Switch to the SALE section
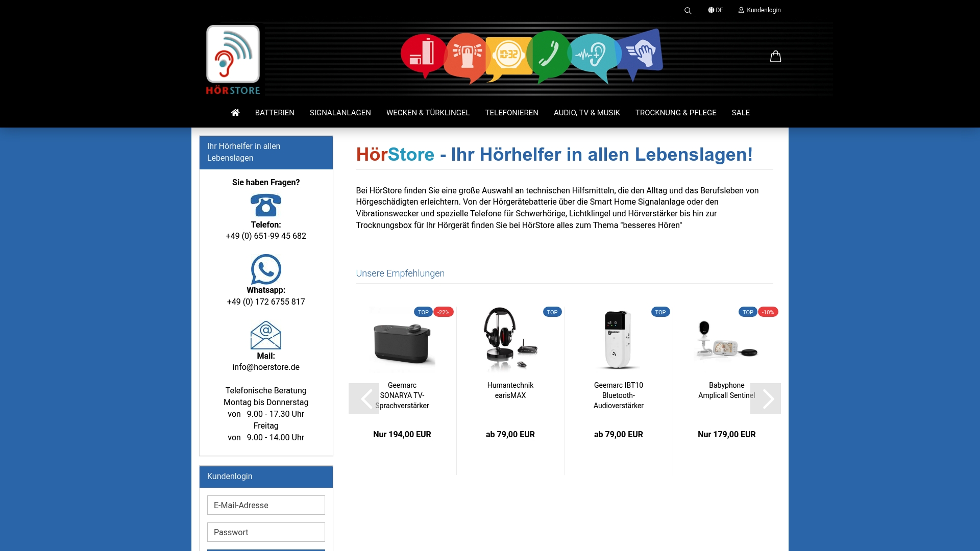This screenshot has width=980, height=551. [741, 112]
